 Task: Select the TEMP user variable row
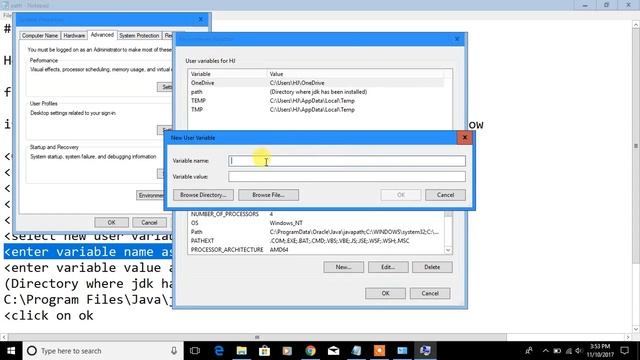point(316,101)
